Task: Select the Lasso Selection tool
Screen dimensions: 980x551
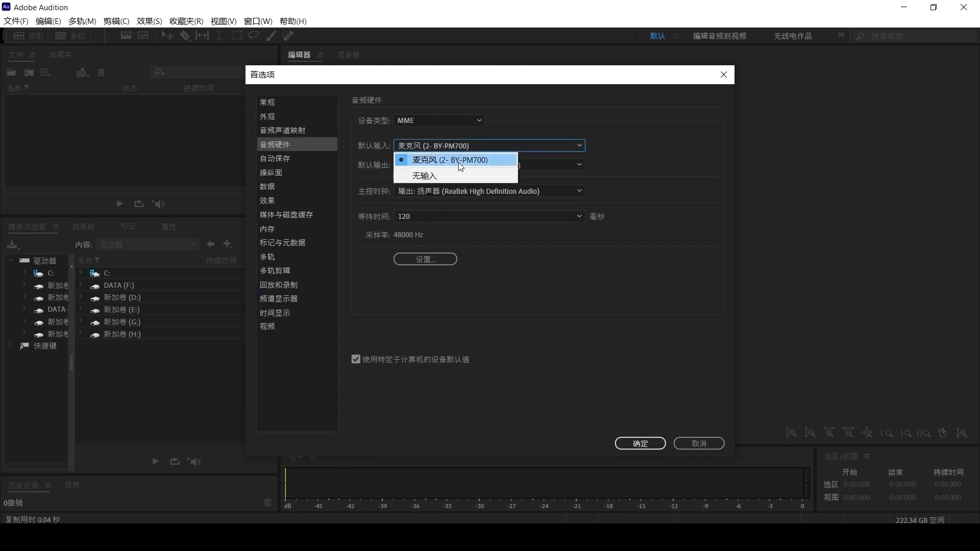Action: (x=253, y=36)
